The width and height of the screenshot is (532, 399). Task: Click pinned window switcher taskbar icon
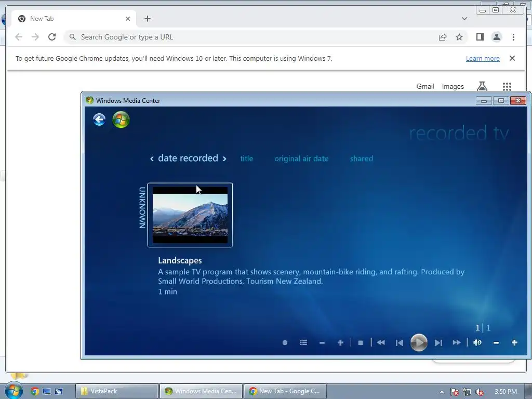pyautogui.click(x=59, y=391)
